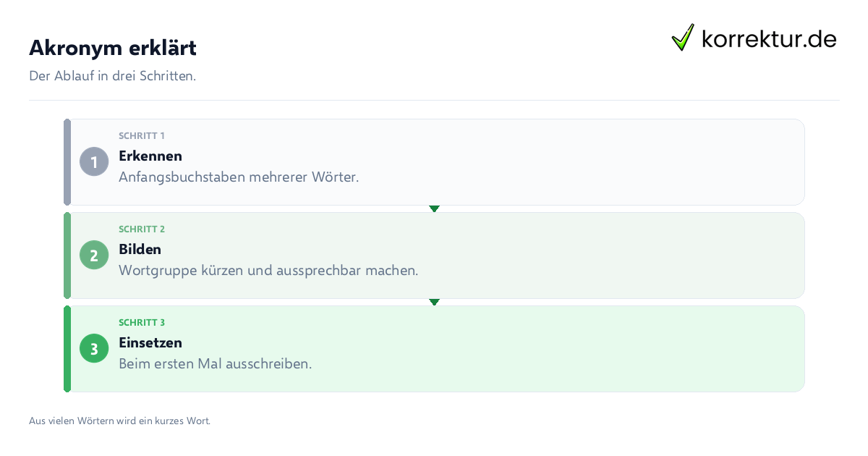The height and width of the screenshot is (456, 868).
Task: Click the gray accent bar of step 1
Action: click(x=67, y=162)
